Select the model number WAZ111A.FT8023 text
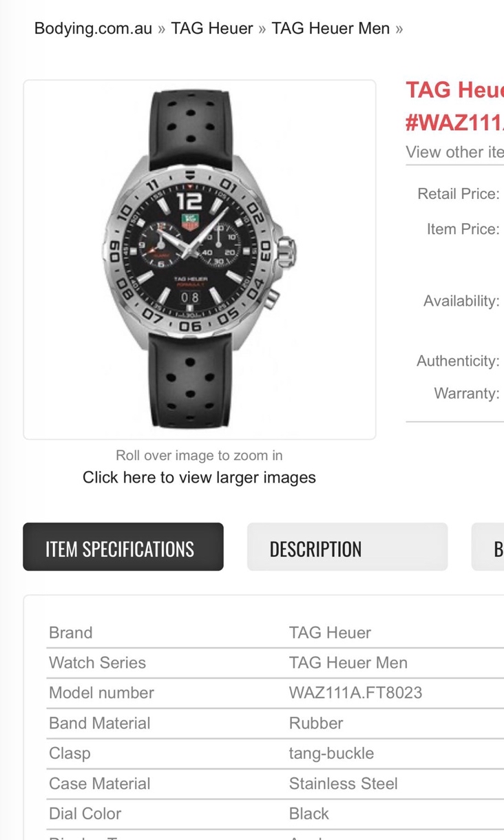This screenshot has width=504, height=840. click(356, 693)
